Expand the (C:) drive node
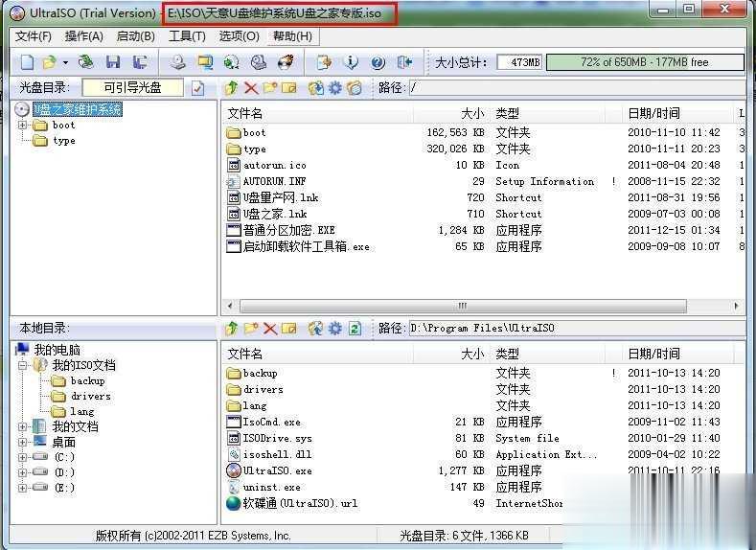 [22, 457]
